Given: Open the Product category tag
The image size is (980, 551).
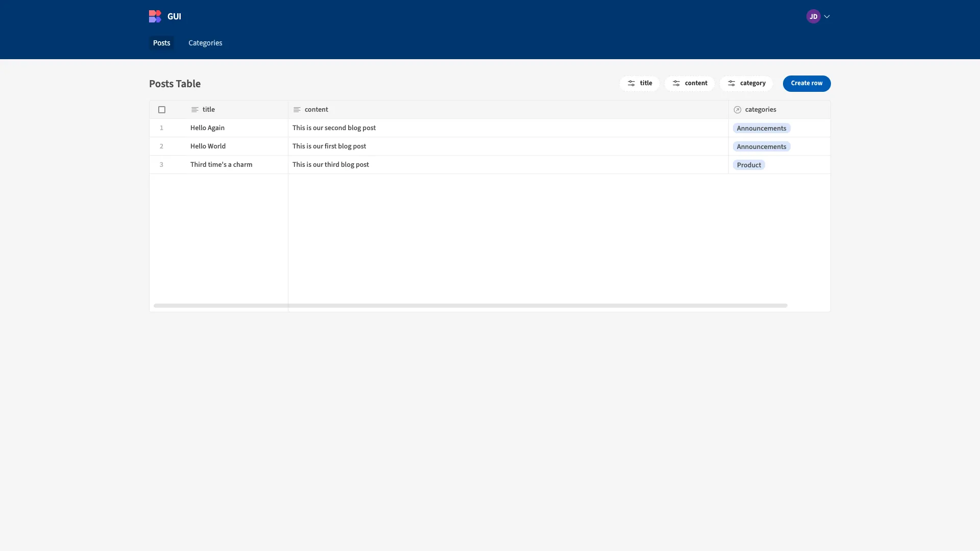Looking at the screenshot, I should pyautogui.click(x=749, y=165).
